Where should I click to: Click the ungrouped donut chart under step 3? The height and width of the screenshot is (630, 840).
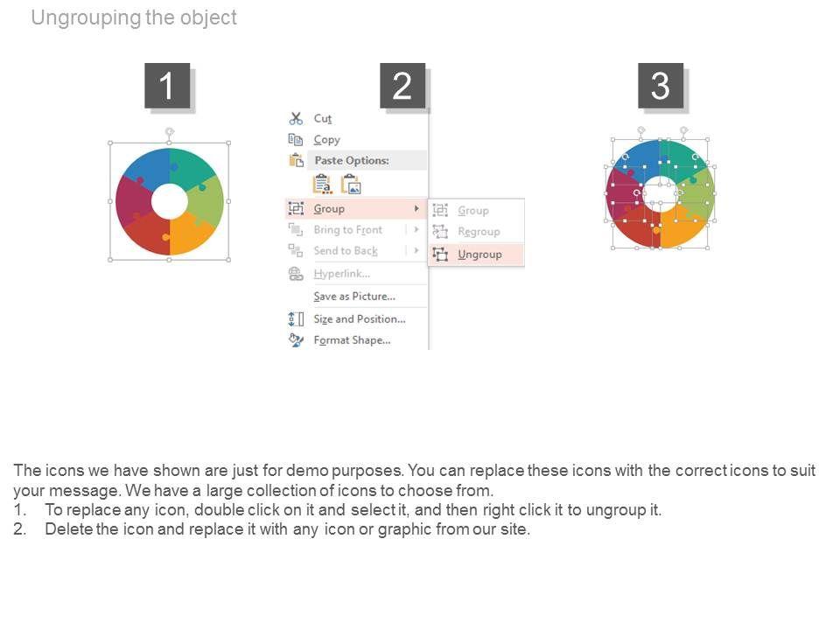point(661,194)
